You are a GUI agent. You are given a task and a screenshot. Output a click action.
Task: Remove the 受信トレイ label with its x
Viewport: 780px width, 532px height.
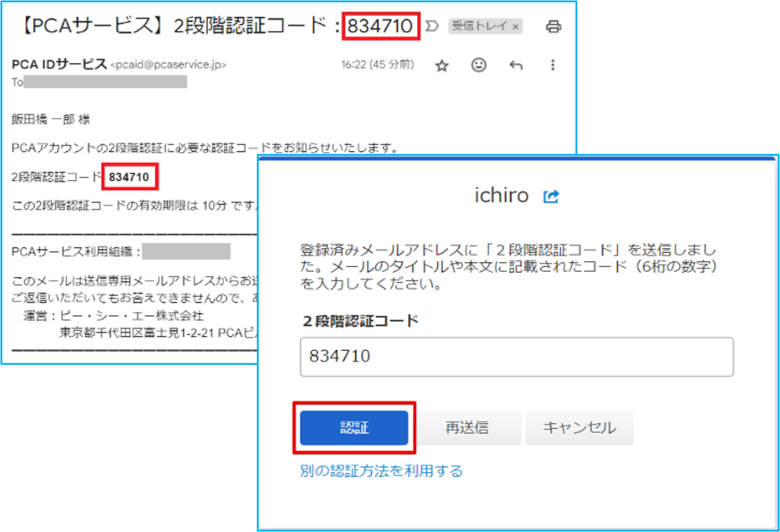515,26
